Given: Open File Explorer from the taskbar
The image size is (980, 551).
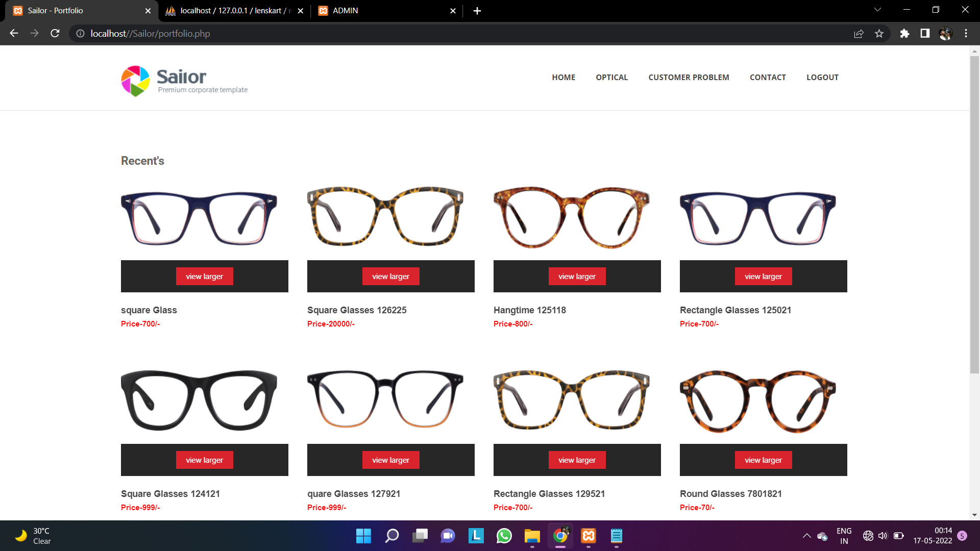Looking at the screenshot, I should [532, 536].
